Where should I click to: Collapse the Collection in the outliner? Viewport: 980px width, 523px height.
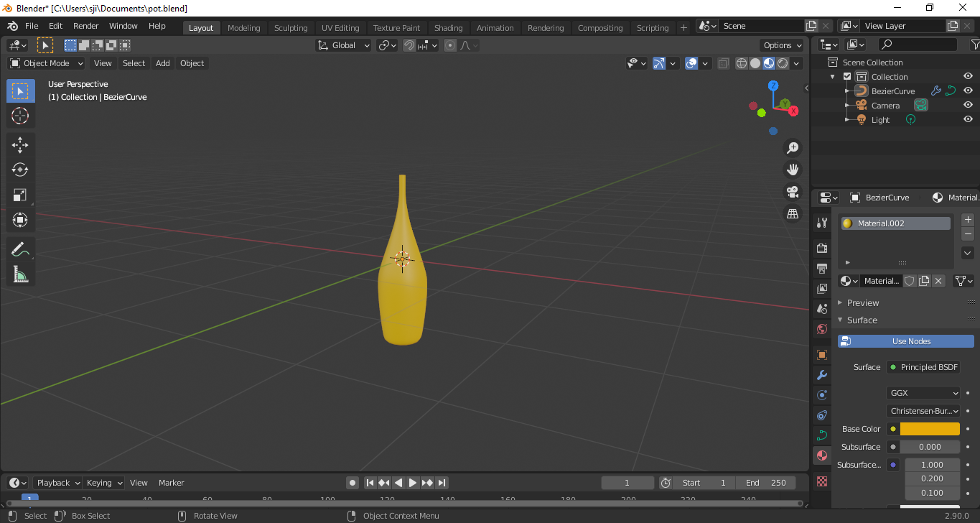click(x=832, y=76)
